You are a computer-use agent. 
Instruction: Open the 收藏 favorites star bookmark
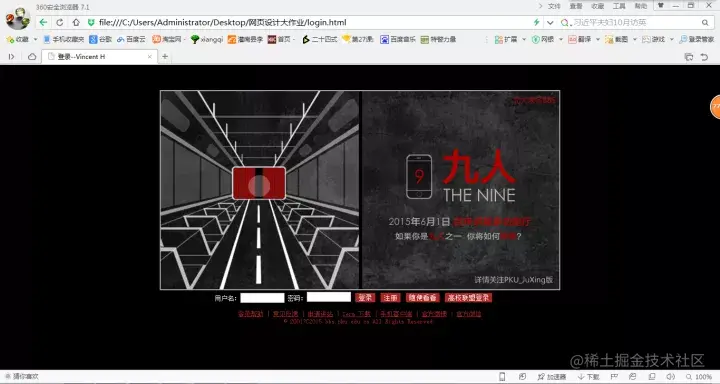pos(18,40)
